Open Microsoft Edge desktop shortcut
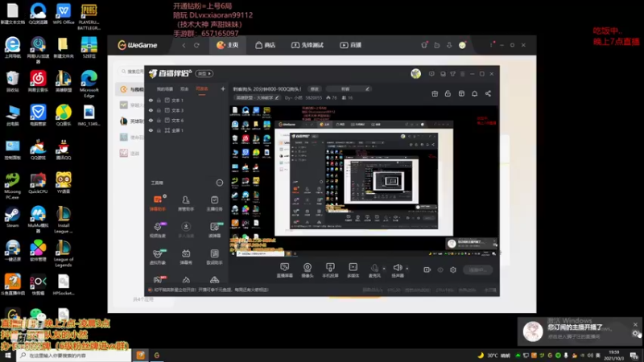This screenshot has width=644, height=362. point(89,84)
